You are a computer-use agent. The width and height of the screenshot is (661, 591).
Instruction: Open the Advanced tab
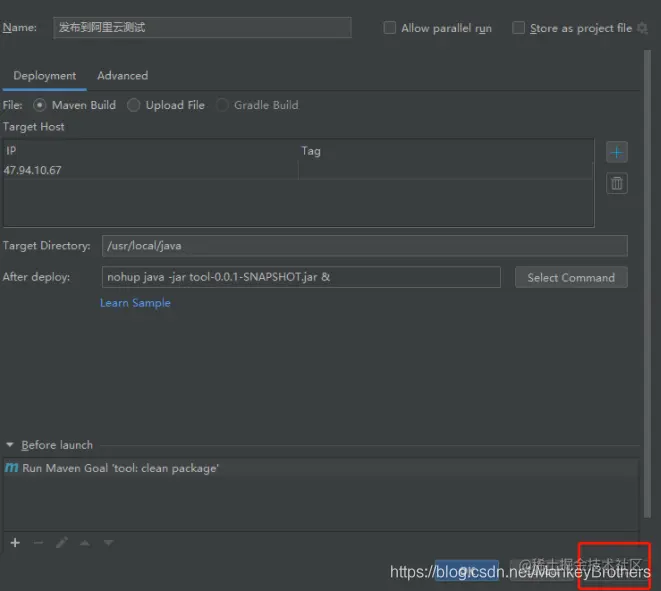pyautogui.click(x=123, y=76)
